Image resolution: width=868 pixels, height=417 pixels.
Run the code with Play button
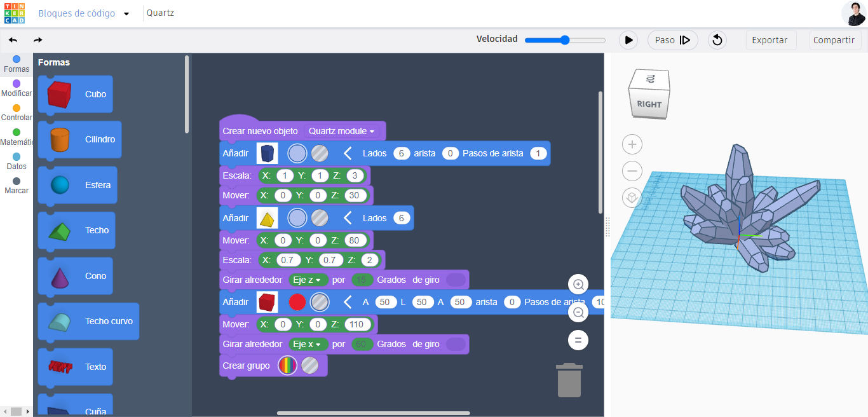628,40
